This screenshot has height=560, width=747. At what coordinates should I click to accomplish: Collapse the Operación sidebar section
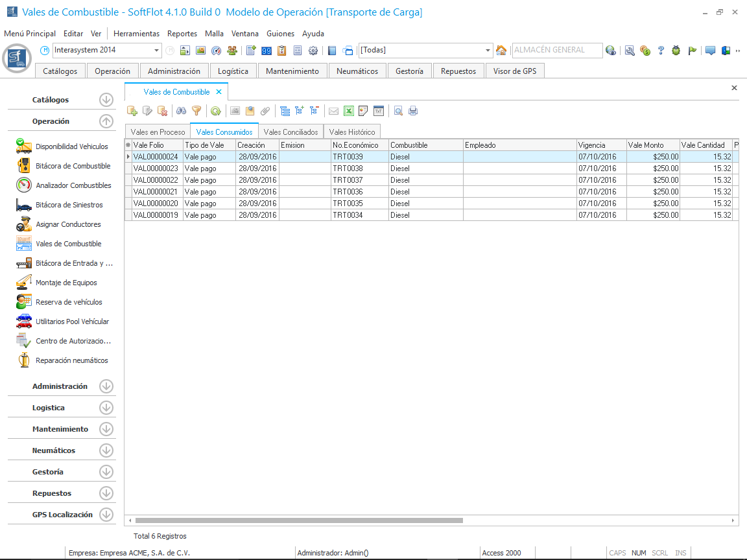pyautogui.click(x=106, y=121)
